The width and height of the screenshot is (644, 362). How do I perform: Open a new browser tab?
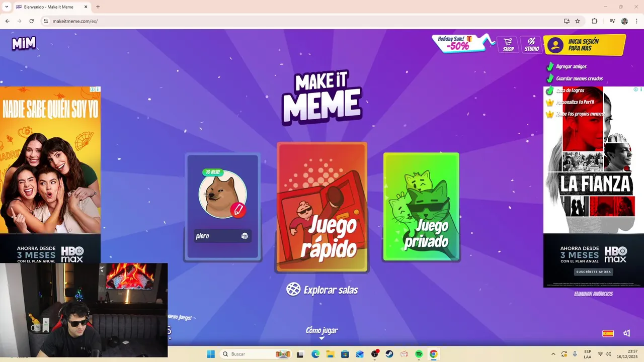point(98,7)
